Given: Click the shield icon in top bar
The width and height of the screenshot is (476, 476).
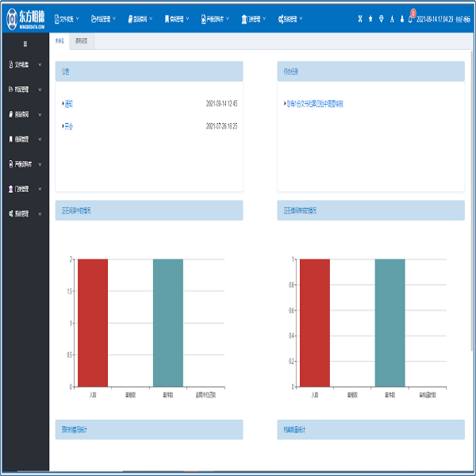Looking at the screenshot, I should 382,18.
